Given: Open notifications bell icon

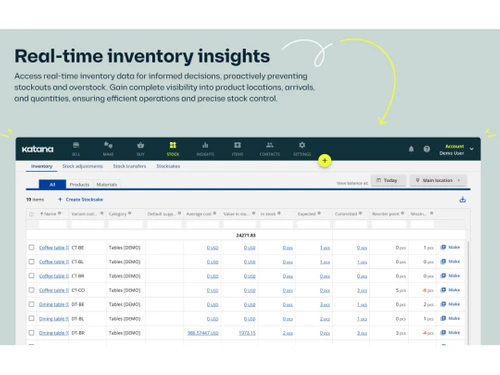Looking at the screenshot, I should pyautogui.click(x=411, y=149).
